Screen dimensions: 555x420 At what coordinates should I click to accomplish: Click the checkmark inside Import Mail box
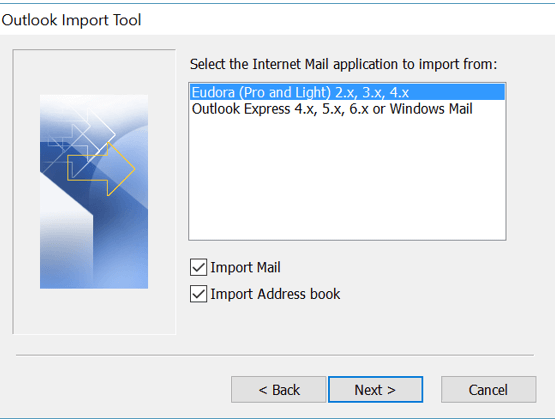[198, 267]
